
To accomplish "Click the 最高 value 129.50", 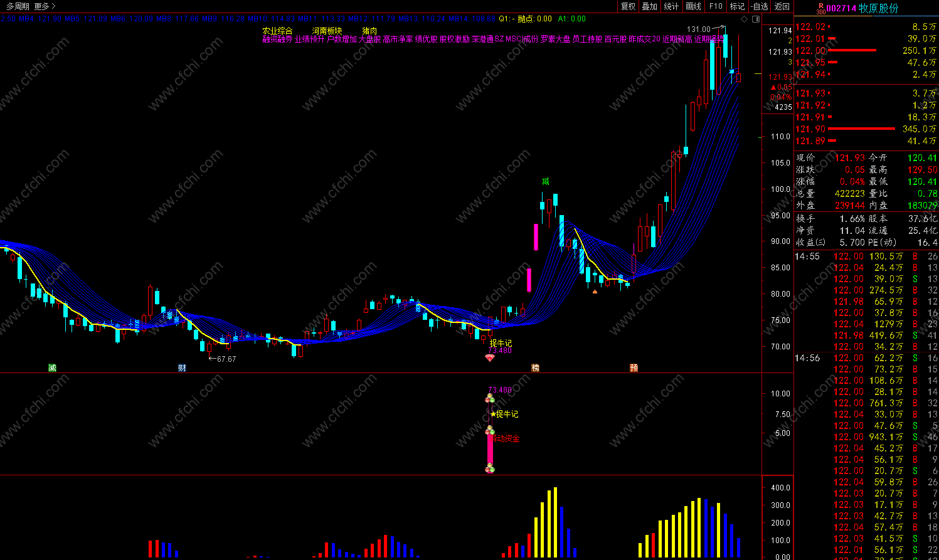I will [x=922, y=170].
